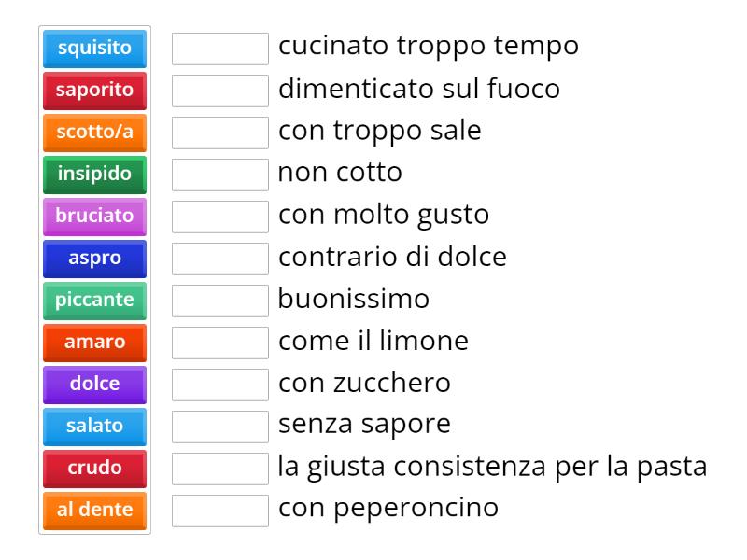Select the green "insipido" tile
Viewport: 747px width, 560px height.
[93, 175]
